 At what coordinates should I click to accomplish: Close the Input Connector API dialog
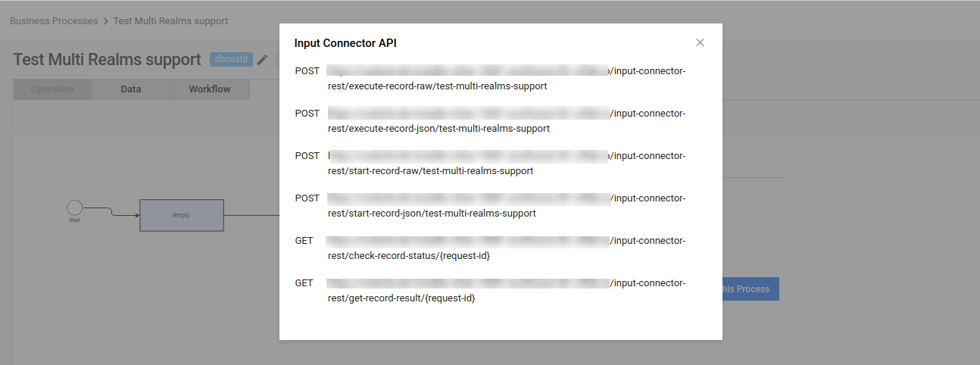[x=700, y=42]
